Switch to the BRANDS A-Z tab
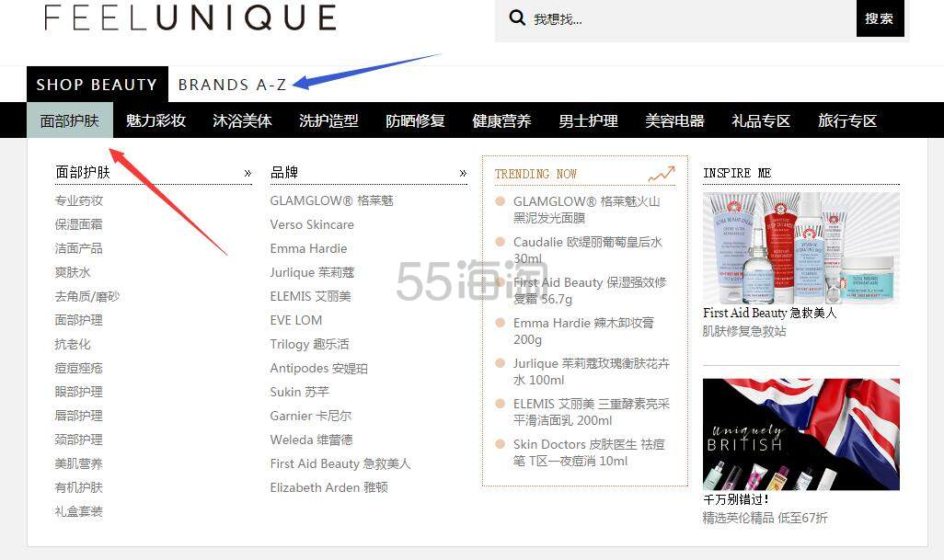The image size is (944, 560). pos(232,85)
